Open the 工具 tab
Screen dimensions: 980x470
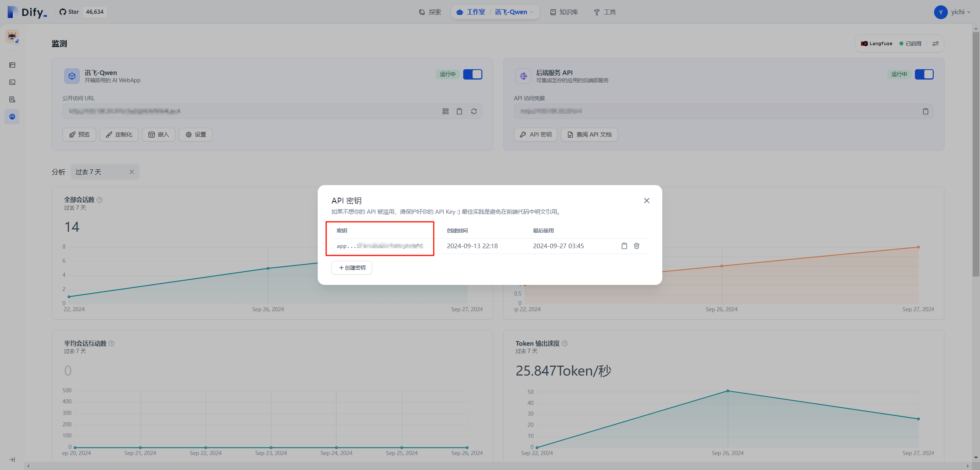coord(605,12)
